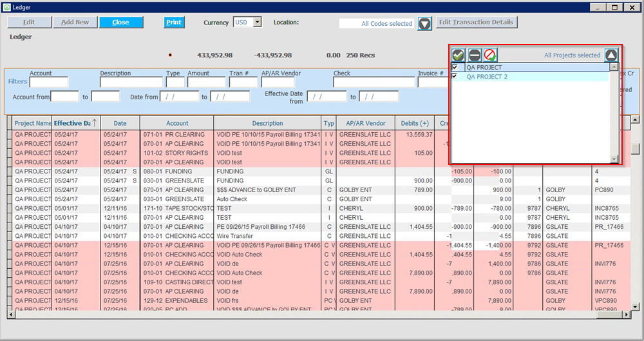Click ledger grid vertical scroll down arrow

coord(635,306)
